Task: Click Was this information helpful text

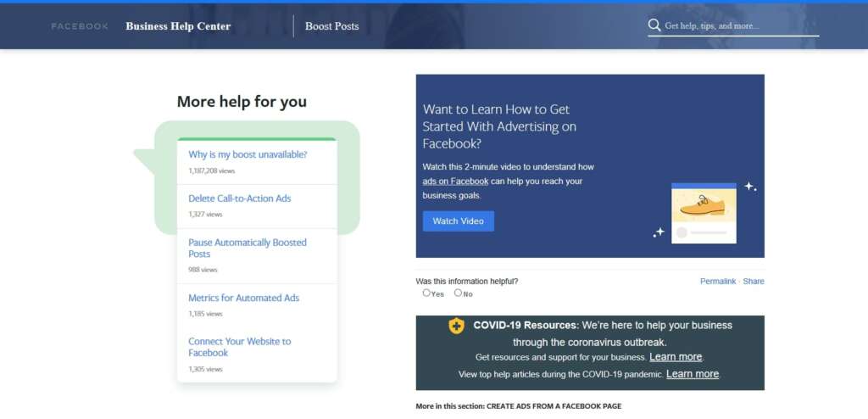Action: pos(467,282)
